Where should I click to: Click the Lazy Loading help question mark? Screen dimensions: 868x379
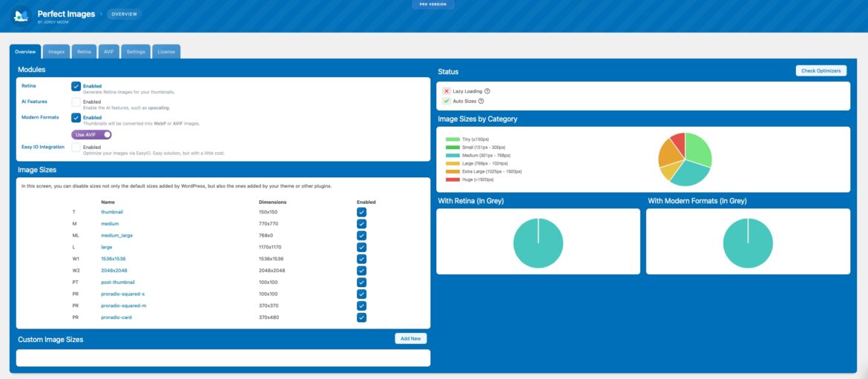pyautogui.click(x=487, y=91)
